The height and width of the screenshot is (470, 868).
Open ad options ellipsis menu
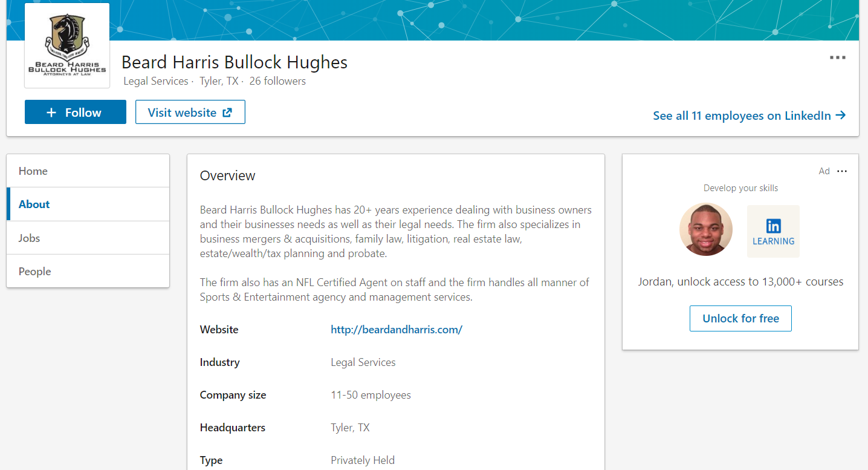tap(842, 171)
